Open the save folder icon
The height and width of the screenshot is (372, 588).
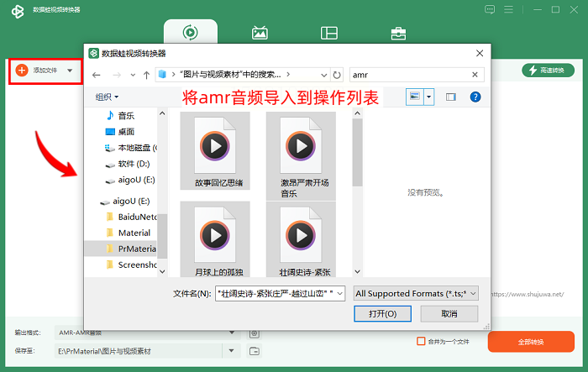255,351
